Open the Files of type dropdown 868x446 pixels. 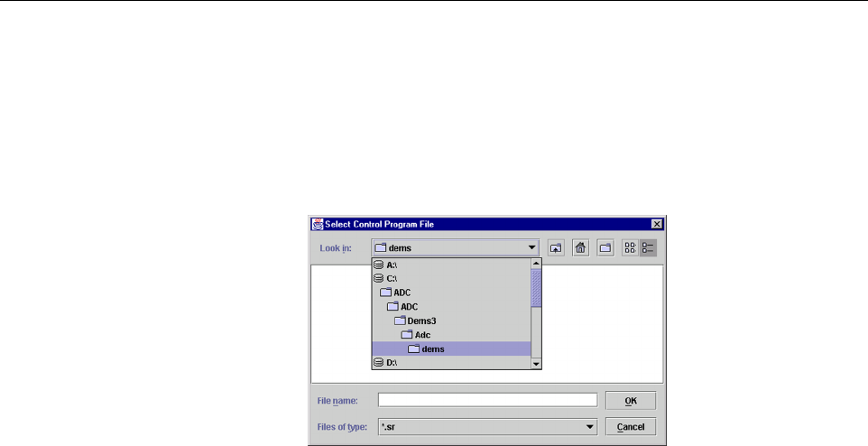590,427
